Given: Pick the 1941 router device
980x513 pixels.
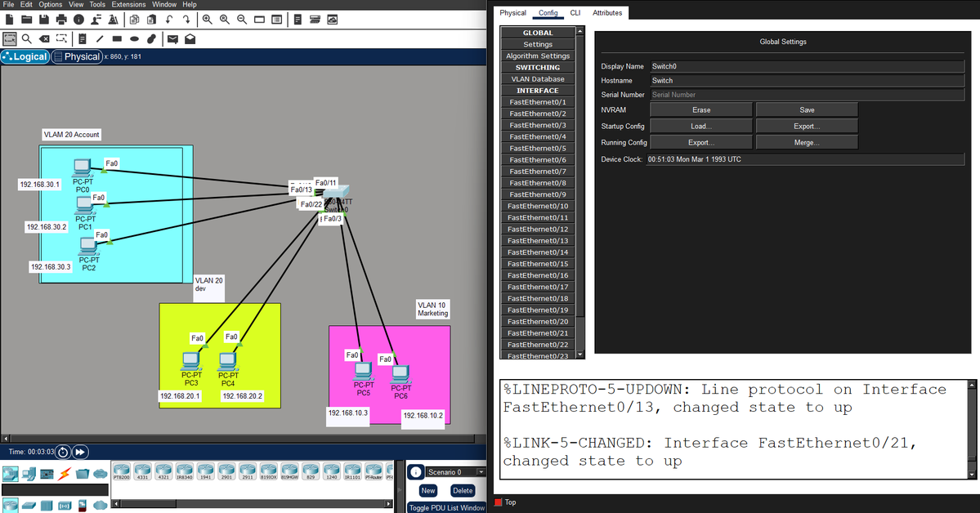Looking at the screenshot, I should 206,472.
